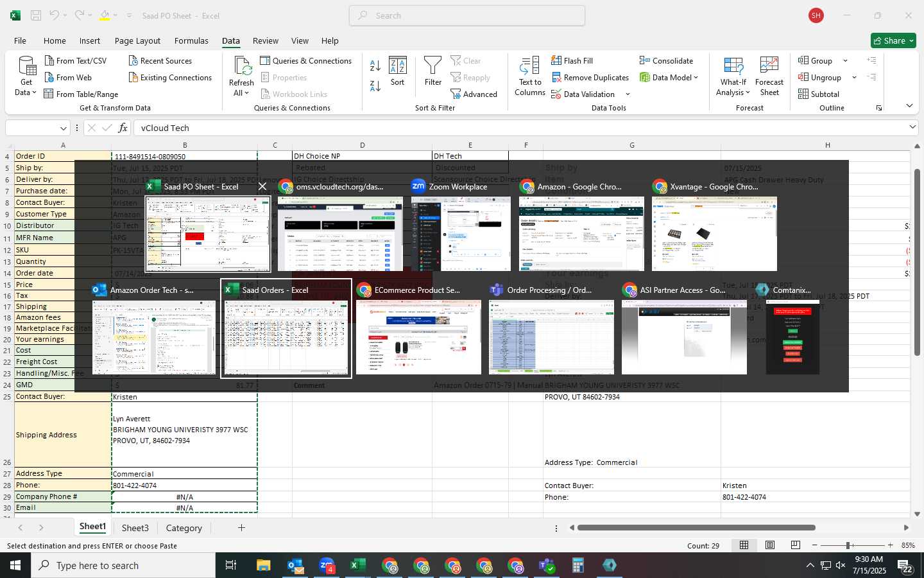This screenshot has width=924, height=578.
Task: Click the vertical scrollbar thumb
Action: tap(917, 262)
